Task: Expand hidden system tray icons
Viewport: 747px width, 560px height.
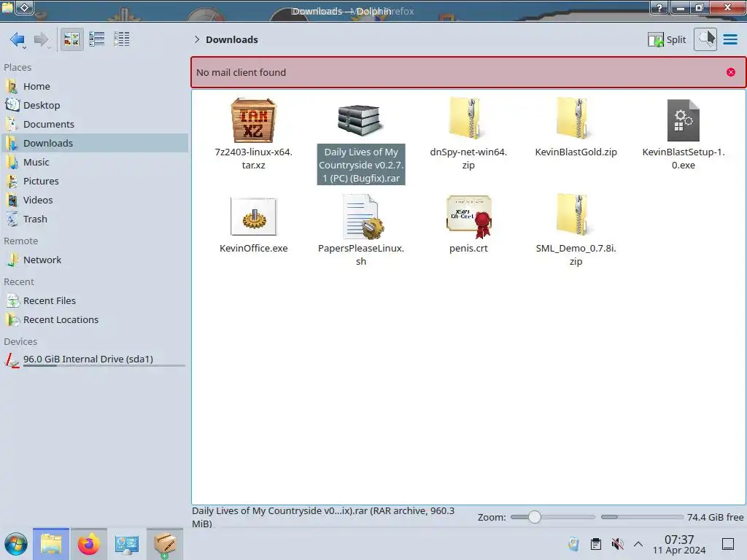Action: click(x=638, y=544)
